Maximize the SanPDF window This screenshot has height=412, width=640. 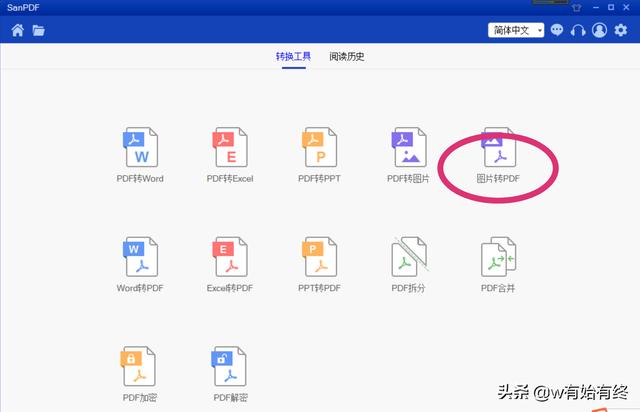611,7
